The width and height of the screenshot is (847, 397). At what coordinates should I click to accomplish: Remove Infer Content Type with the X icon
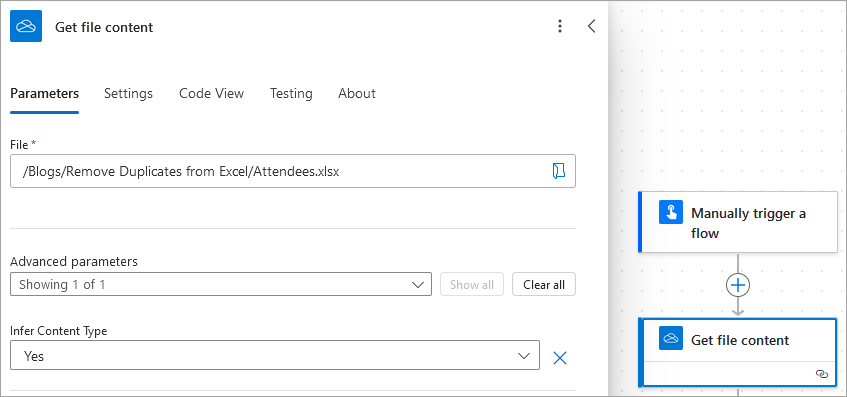pos(560,358)
